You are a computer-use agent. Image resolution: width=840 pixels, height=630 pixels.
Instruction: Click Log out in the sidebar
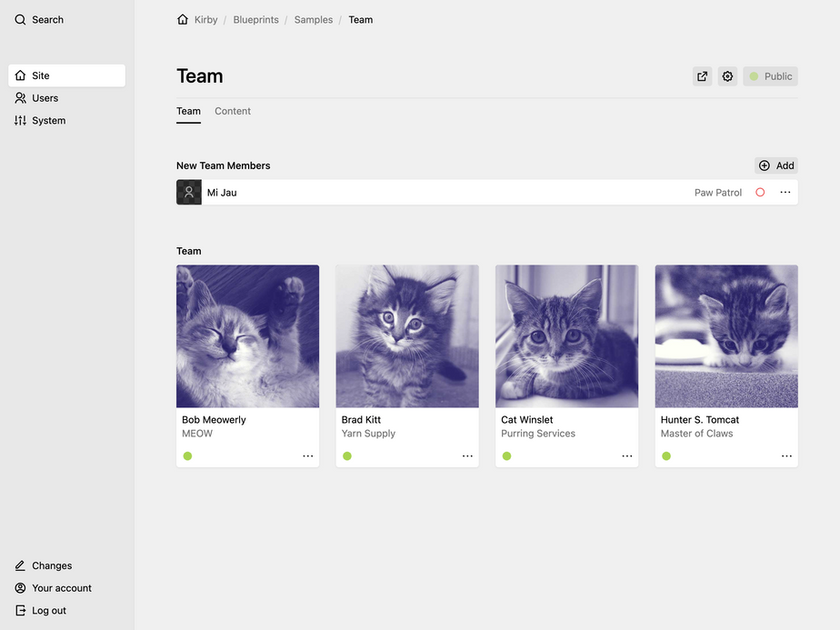coord(48,611)
